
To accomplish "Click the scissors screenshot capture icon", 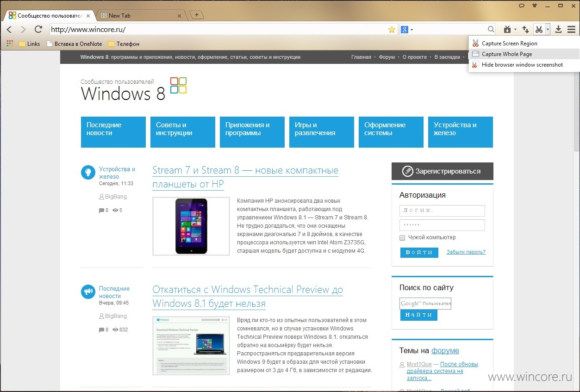I will click(x=539, y=30).
